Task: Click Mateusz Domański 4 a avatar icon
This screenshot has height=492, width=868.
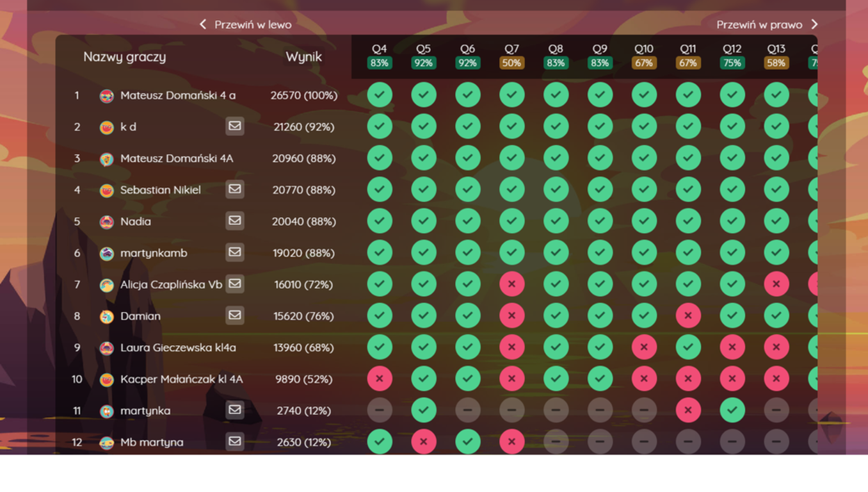Action: tap(107, 95)
